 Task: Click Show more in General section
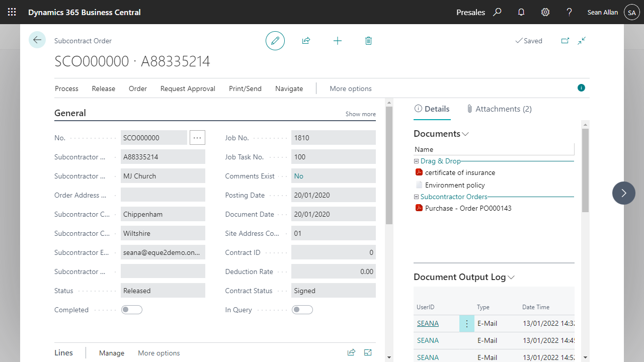pyautogui.click(x=361, y=114)
